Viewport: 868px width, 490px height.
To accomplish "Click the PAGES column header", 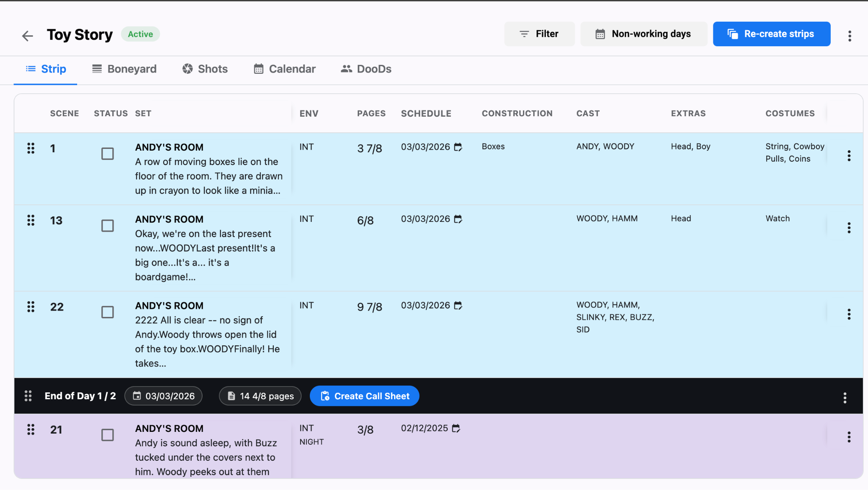I will 371,113.
